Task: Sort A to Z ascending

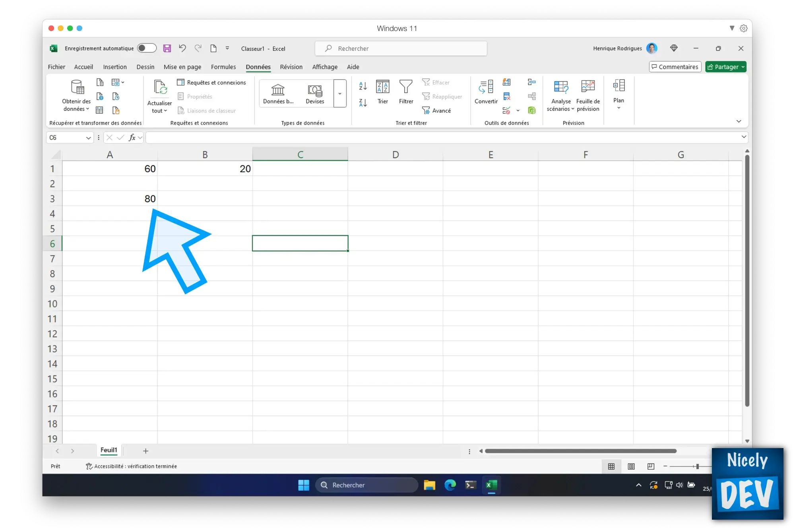Action: (363, 85)
